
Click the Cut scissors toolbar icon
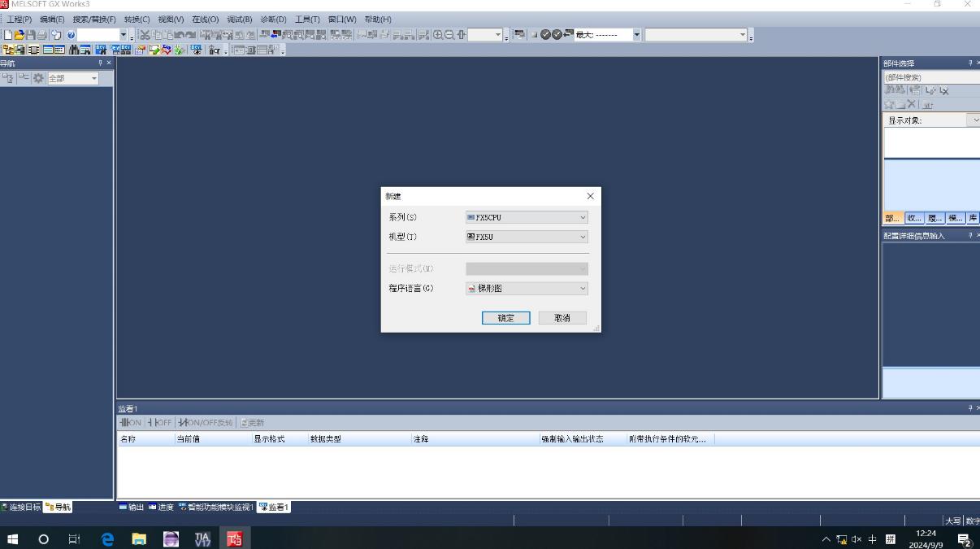tap(144, 35)
